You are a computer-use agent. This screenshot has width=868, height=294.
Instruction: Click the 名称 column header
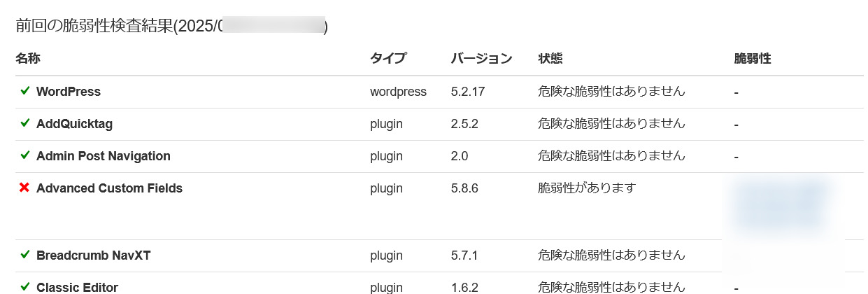coord(28,59)
